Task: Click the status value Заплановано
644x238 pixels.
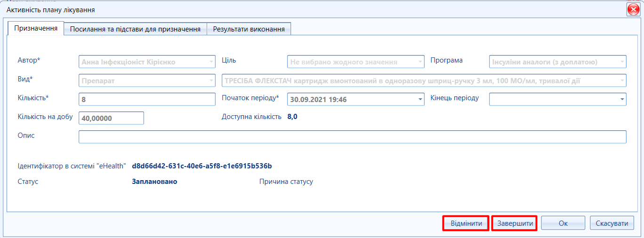Action: pos(154,182)
